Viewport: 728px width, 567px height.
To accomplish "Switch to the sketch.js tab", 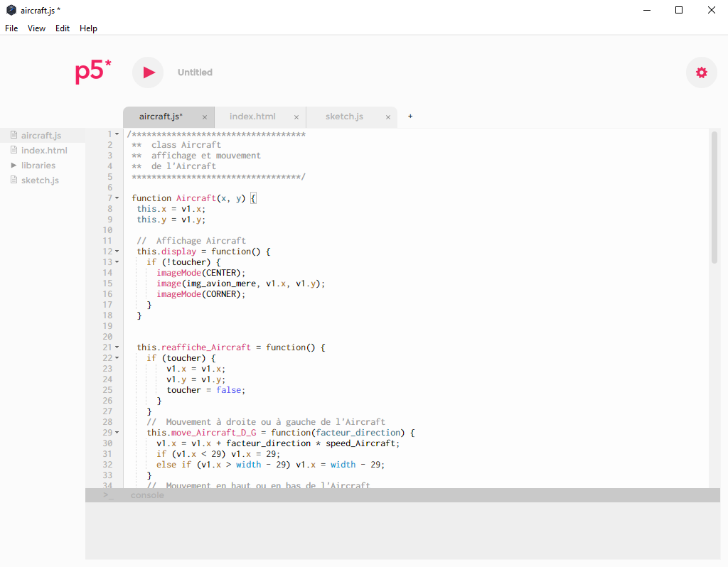I will pyautogui.click(x=344, y=117).
